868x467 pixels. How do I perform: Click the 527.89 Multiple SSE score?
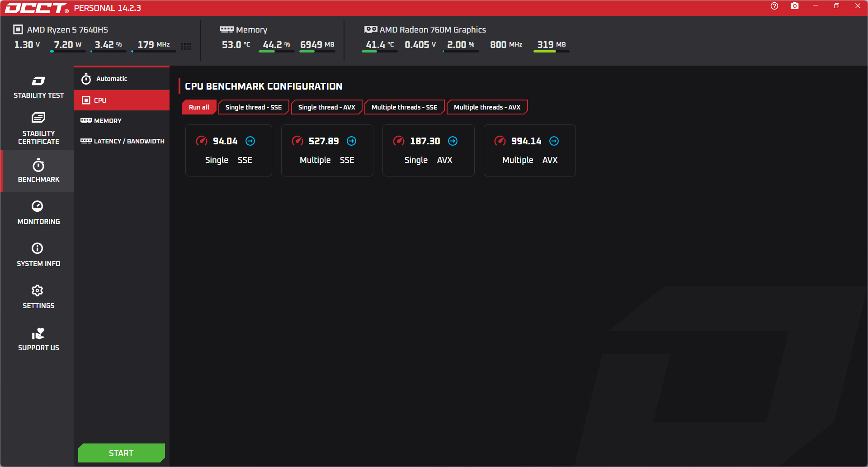coord(324,141)
